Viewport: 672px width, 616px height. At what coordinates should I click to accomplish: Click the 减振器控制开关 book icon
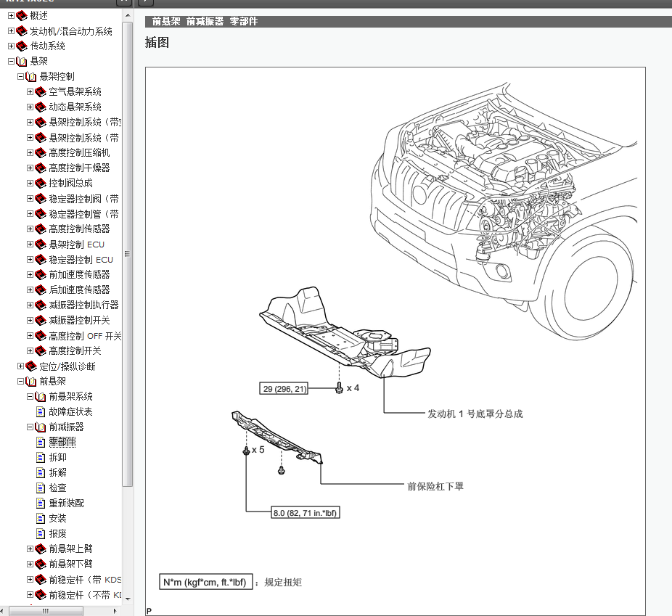click(41, 321)
